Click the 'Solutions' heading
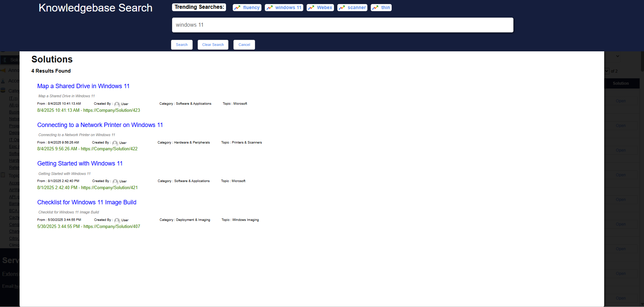The height and width of the screenshot is (307, 644). point(52,59)
